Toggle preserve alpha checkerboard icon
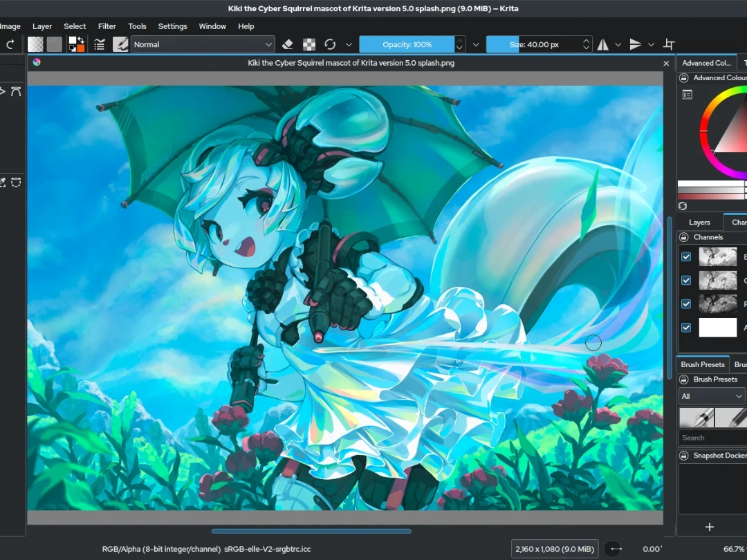 pos(309,44)
